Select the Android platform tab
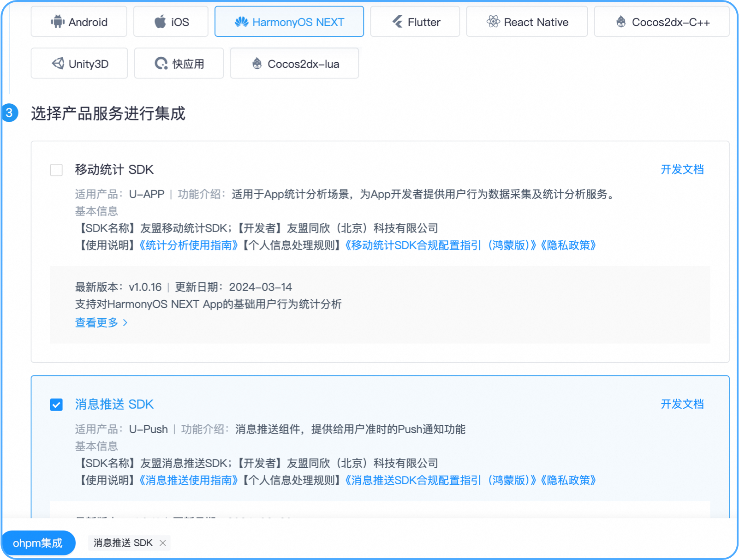 pos(79,22)
